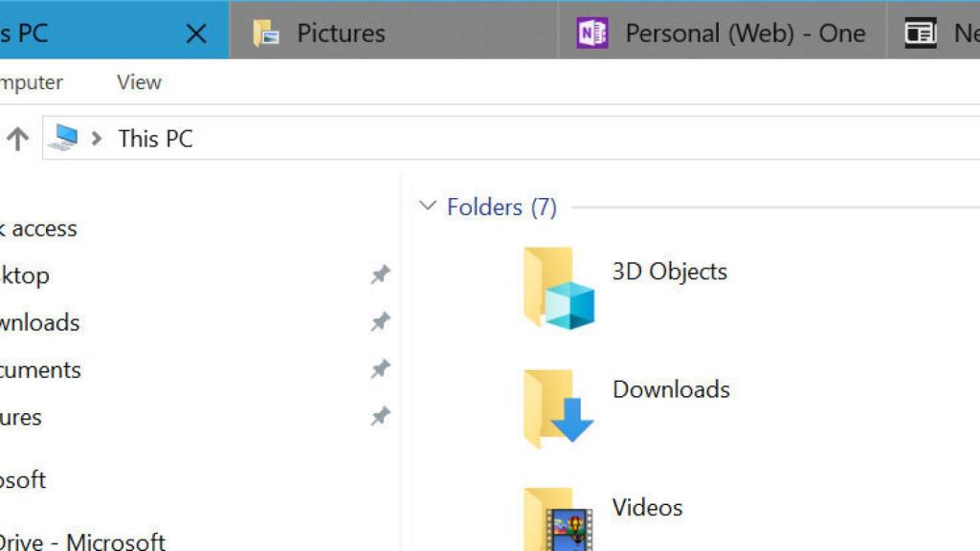The image size is (980, 551).
Task: Collapse the Folders (7) section
Action: click(x=427, y=206)
